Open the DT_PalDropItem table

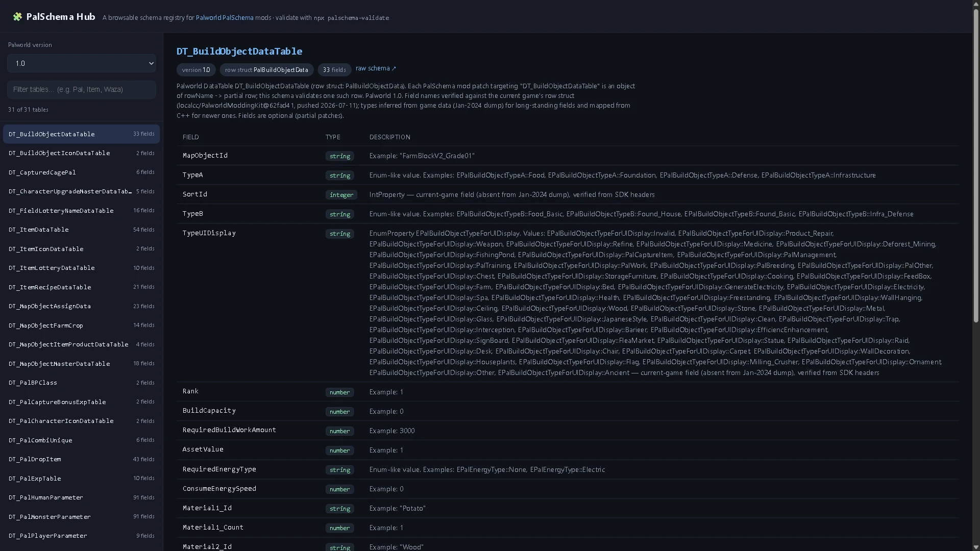pos(82,459)
